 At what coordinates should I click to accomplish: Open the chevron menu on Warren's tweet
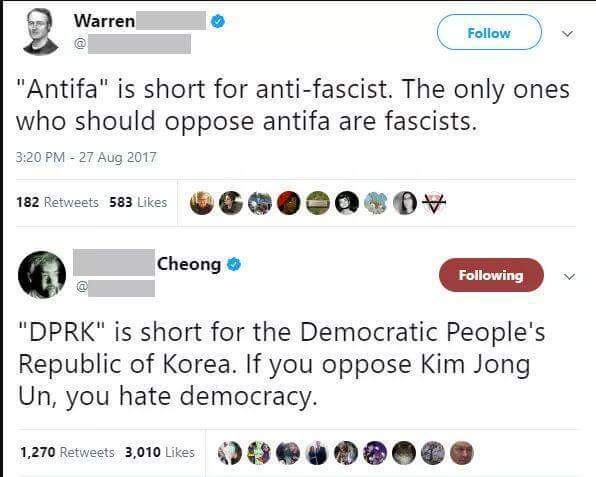[567, 34]
